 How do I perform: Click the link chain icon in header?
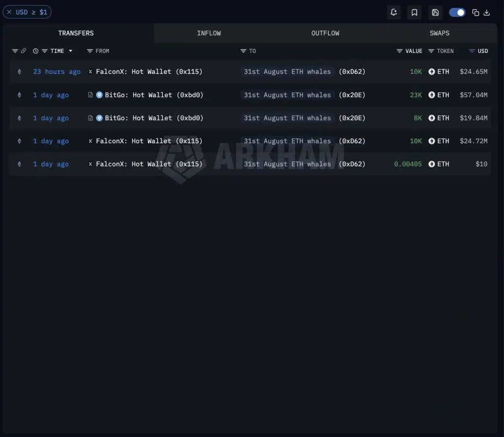(x=23, y=51)
